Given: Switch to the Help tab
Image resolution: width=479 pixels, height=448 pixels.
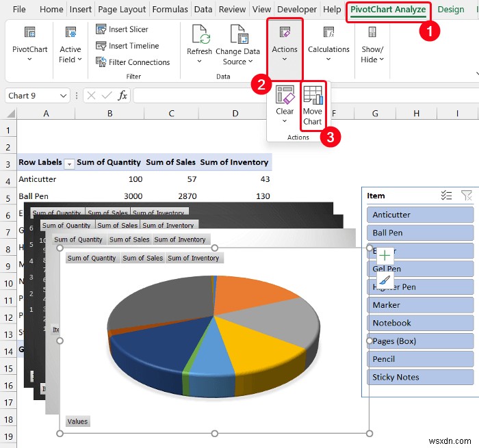Looking at the screenshot, I should click(x=332, y=10).
